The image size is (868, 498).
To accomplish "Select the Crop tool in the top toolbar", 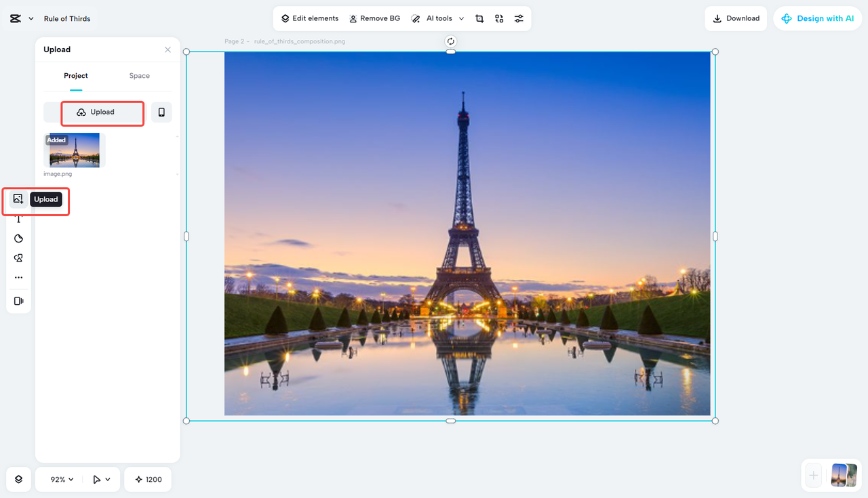I will coord(479,18).
